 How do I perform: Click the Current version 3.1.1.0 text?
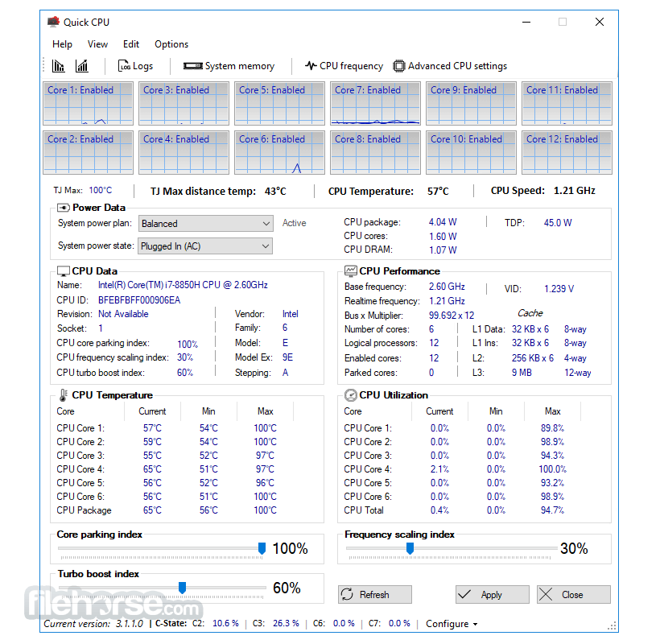(x=93, y=624)
